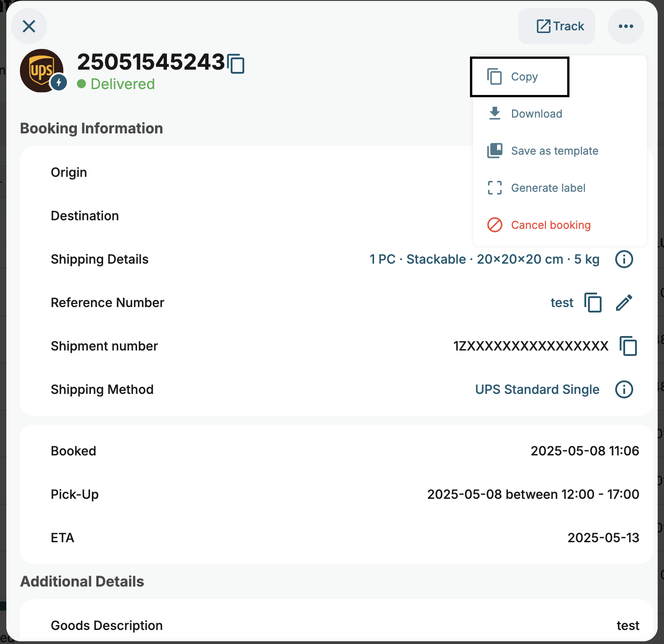The width and height of the screenshot is (664, 644).
Task: Click the UPS Standard Single link
Action: point(537,390)
